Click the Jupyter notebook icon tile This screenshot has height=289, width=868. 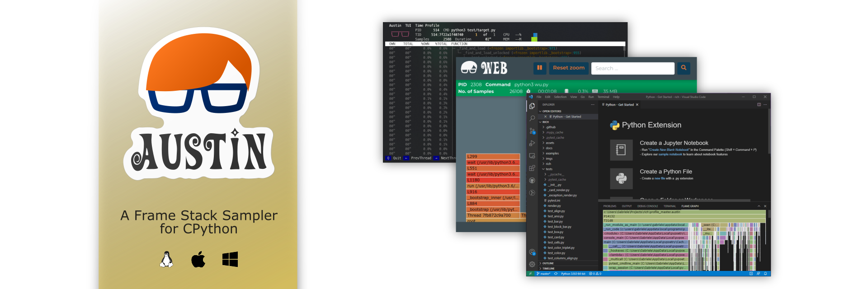621,150
